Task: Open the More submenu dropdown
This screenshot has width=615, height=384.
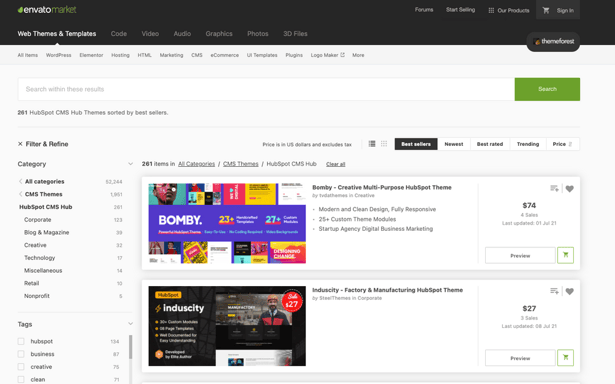Action: coord(358,55)
